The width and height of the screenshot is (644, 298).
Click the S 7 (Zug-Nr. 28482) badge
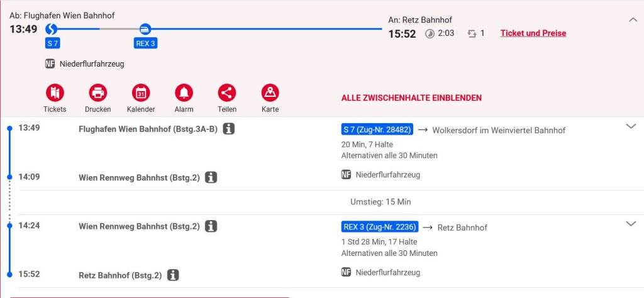377,130
